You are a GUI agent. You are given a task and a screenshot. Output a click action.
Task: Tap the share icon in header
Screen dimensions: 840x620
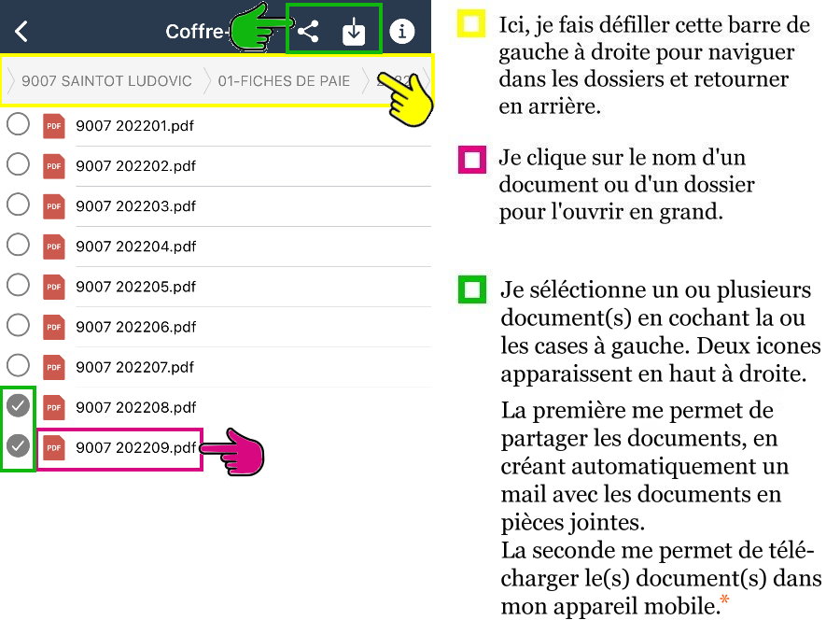309,32
